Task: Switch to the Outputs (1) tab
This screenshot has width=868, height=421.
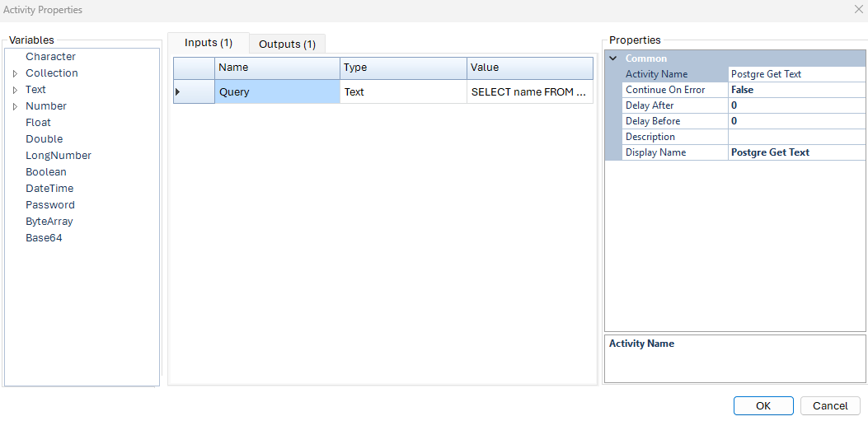Action: tap(287, 44)
